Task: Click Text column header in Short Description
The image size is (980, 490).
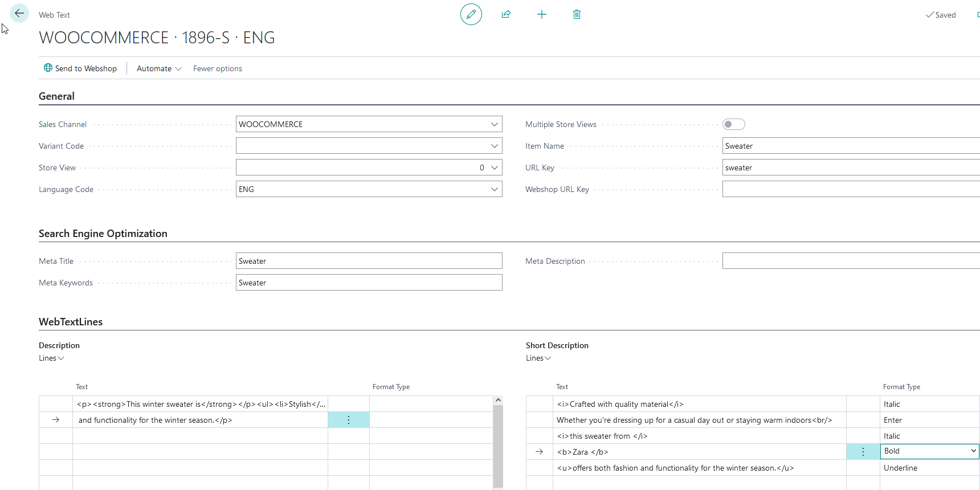Action: pos(562,386)
